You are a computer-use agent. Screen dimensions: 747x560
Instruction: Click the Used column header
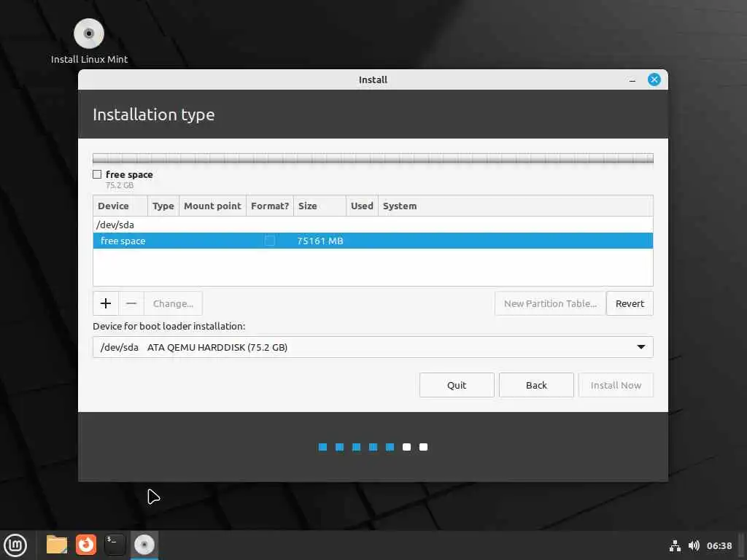pos(362,206)
